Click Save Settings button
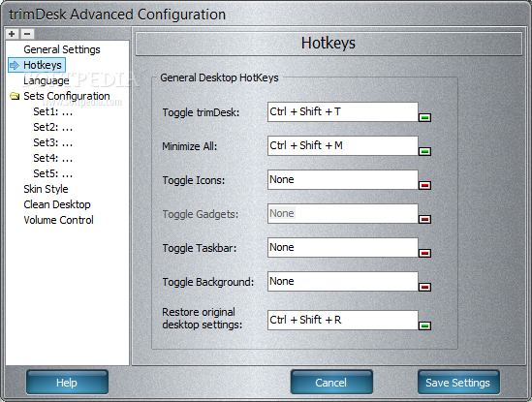 point(458,383)
